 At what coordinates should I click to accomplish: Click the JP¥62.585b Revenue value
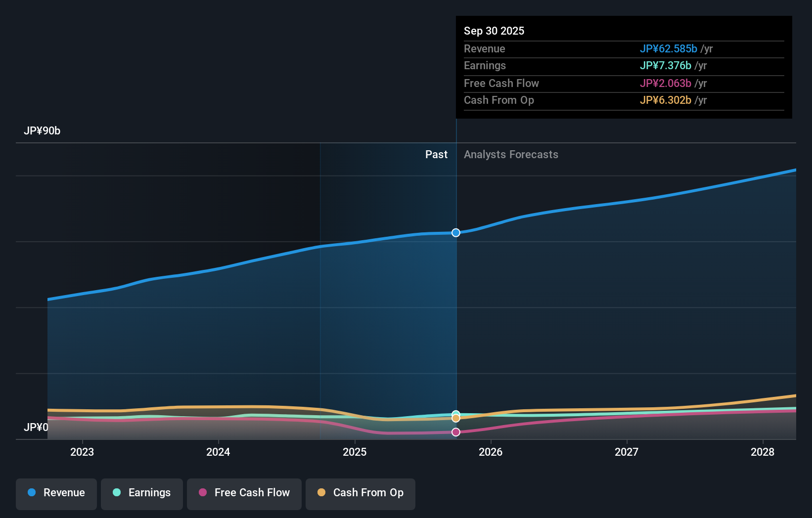[x=669, y=49]
